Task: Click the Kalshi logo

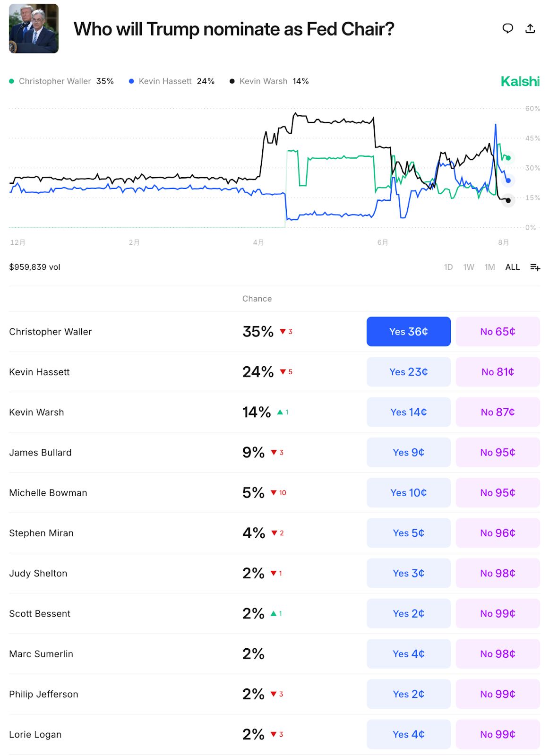Action: 520,81
